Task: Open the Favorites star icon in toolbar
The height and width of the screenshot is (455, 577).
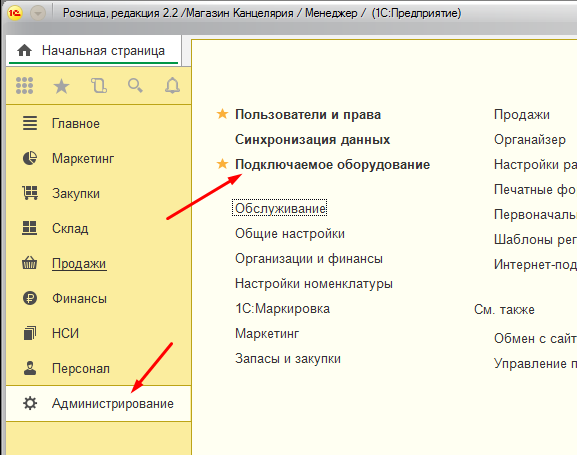Action: tap(61, 86)
